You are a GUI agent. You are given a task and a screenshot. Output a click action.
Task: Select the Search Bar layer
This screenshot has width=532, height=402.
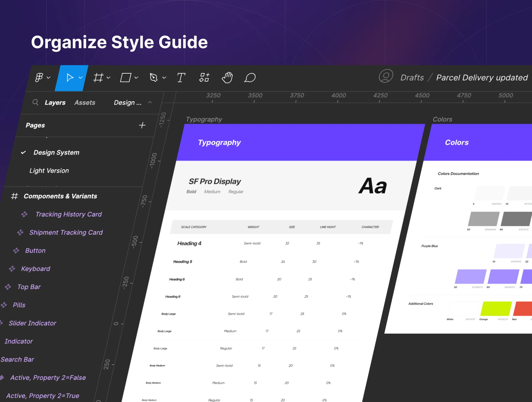[x=17, y=359]
